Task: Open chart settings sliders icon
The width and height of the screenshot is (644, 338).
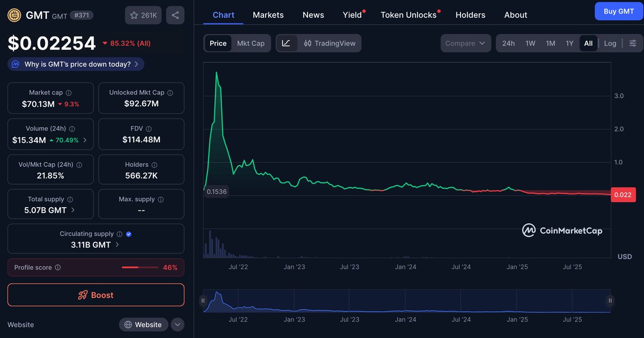Action: (633, 43)
